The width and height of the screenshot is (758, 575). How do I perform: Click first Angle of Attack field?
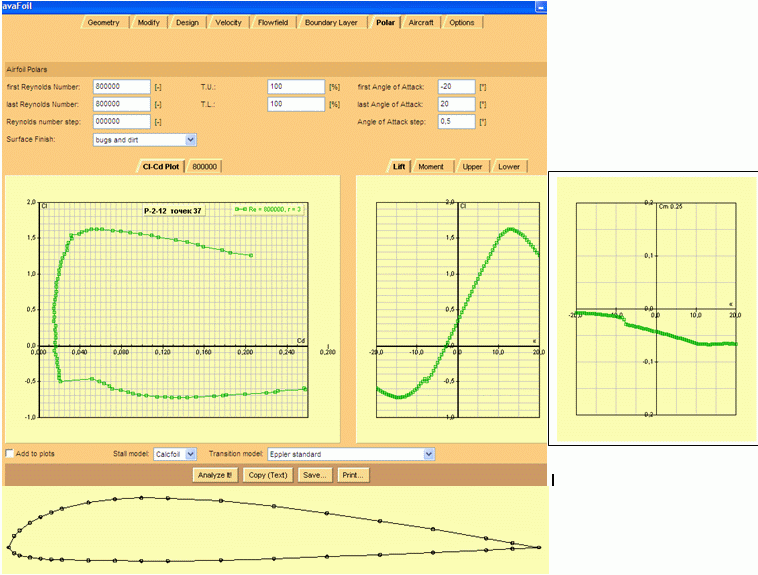coord(456,87)
